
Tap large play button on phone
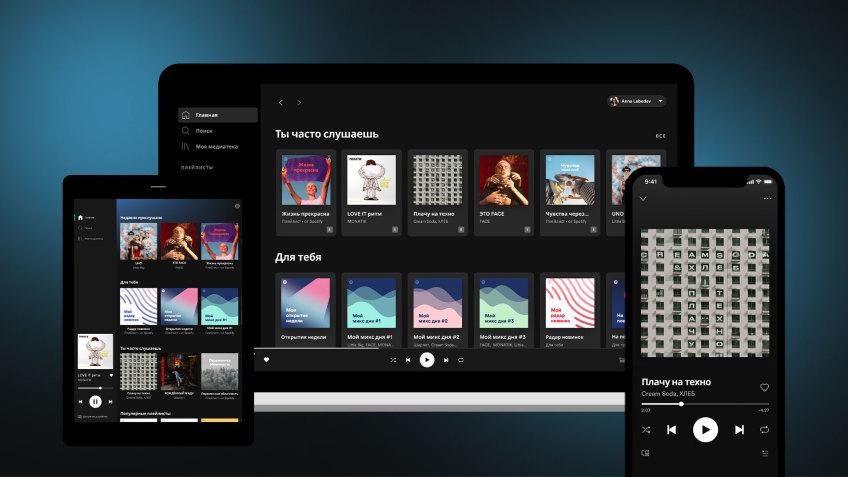(x=705, y=430)
